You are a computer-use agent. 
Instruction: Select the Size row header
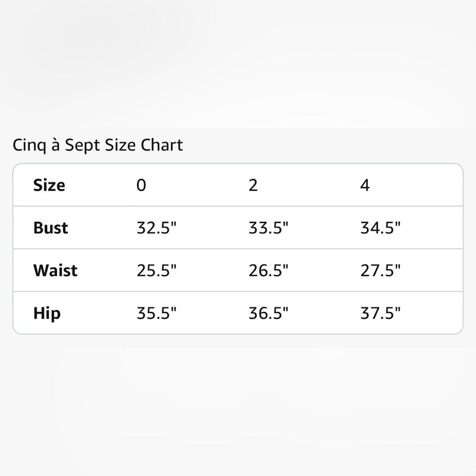[x=49, y=185]
